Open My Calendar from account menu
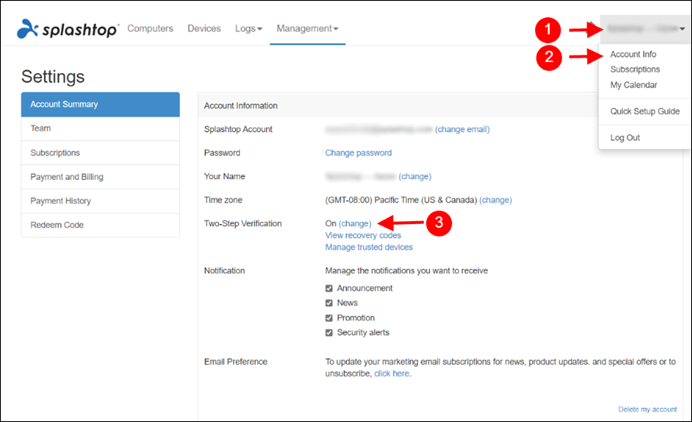The width and height of the screenshot is (692, 422). tap(633, 85)
